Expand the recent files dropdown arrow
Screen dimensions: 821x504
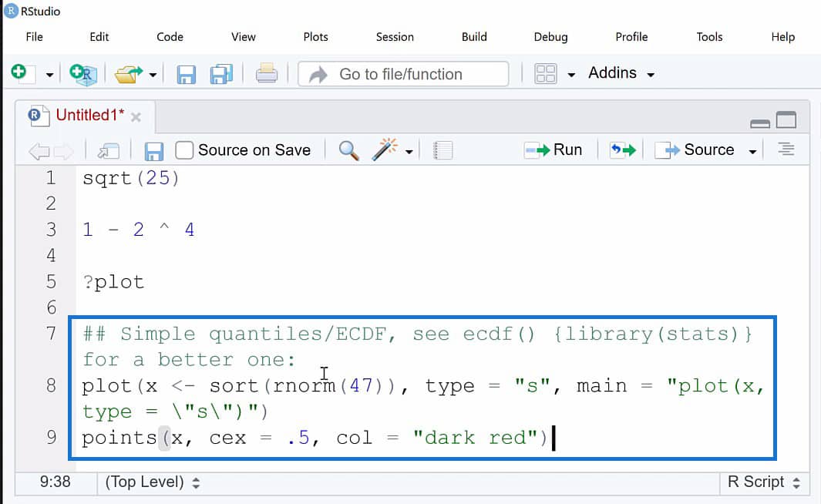click(153, 75)
